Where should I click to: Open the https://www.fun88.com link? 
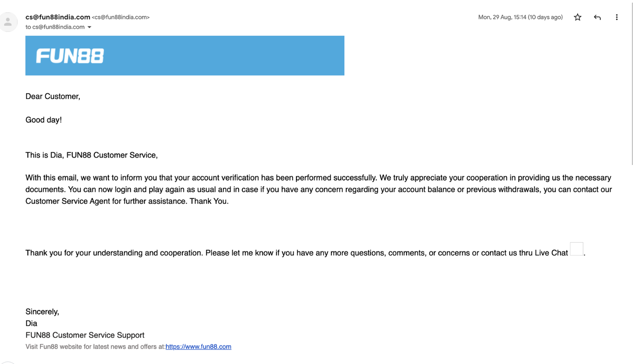pyautogui.click(x=198, y=347)
